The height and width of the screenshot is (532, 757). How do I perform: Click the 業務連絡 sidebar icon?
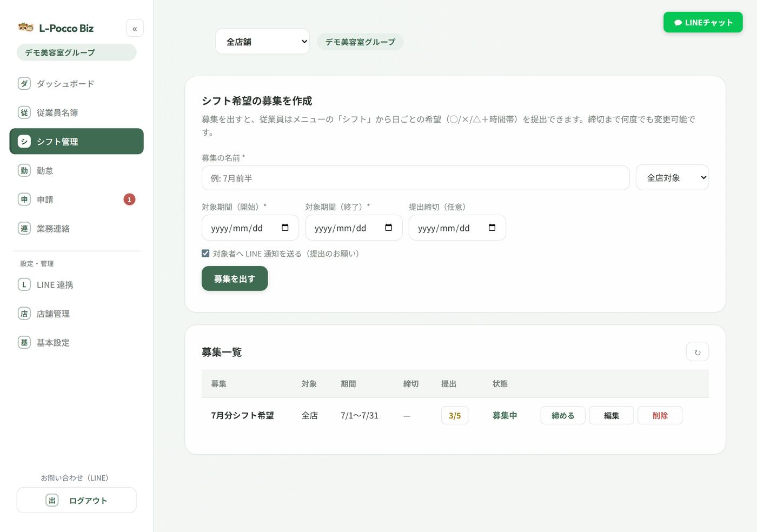pos(24,228)
